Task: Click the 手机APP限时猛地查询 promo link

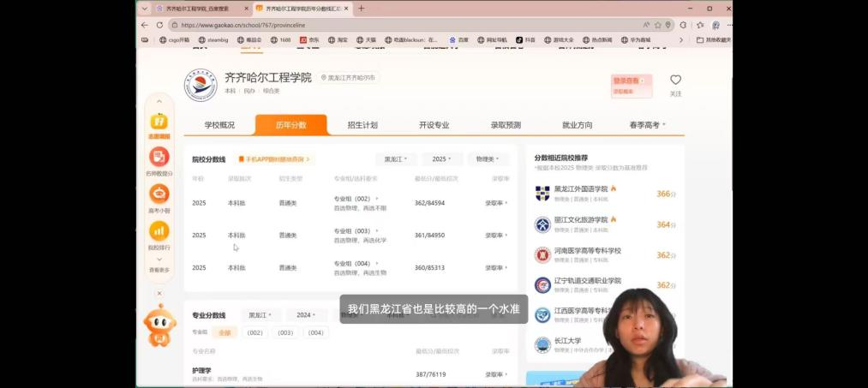Action: [276, 159]
